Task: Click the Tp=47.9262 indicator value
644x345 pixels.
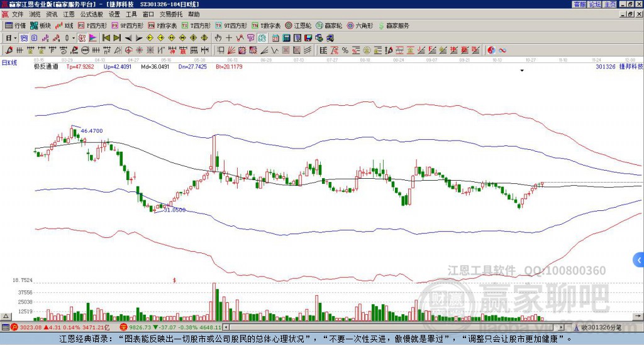Action: coord(80,66)
